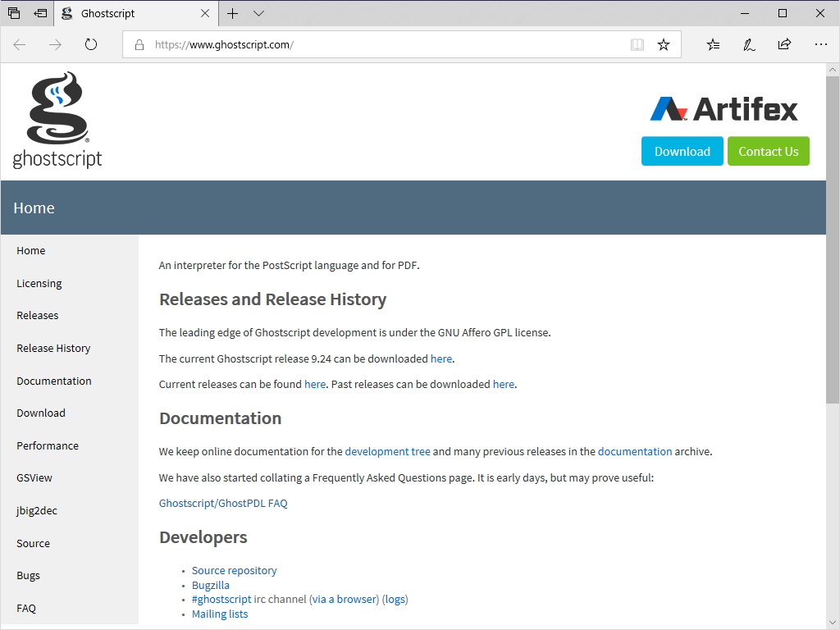Open the Ghostscript/GhostPDL FAQ link
The image size is (840, 630).
[223, 504]
